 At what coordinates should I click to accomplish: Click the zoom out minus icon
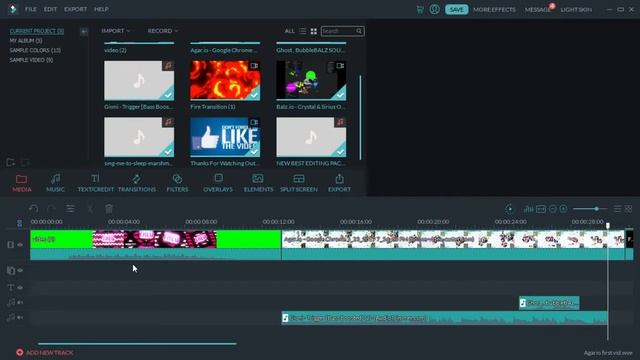[553, 209]
